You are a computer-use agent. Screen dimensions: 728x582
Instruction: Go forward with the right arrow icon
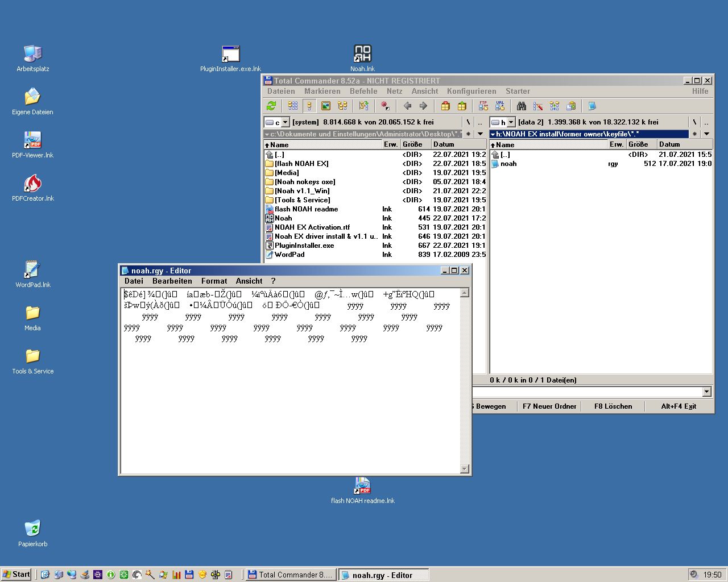[423, 106]
